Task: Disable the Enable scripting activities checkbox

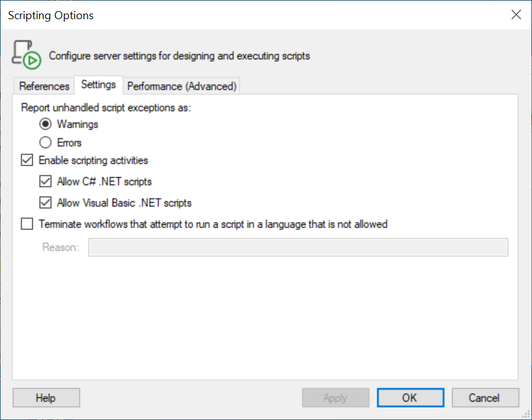Action: pos(27,161)
